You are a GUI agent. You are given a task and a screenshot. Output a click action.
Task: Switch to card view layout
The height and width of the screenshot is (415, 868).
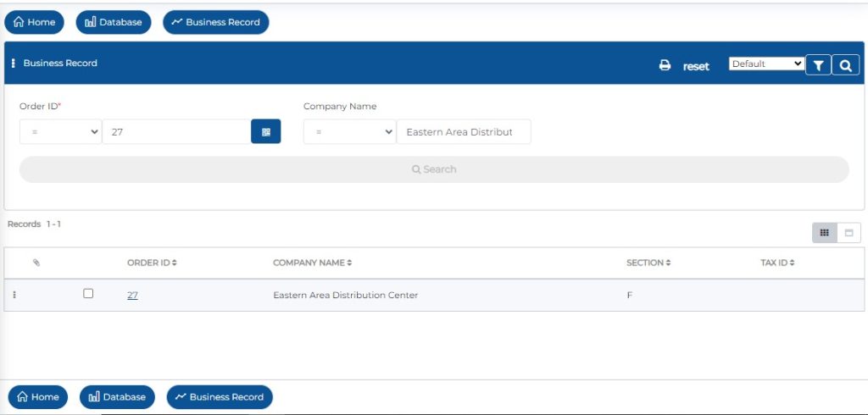(x=849, y=233)
